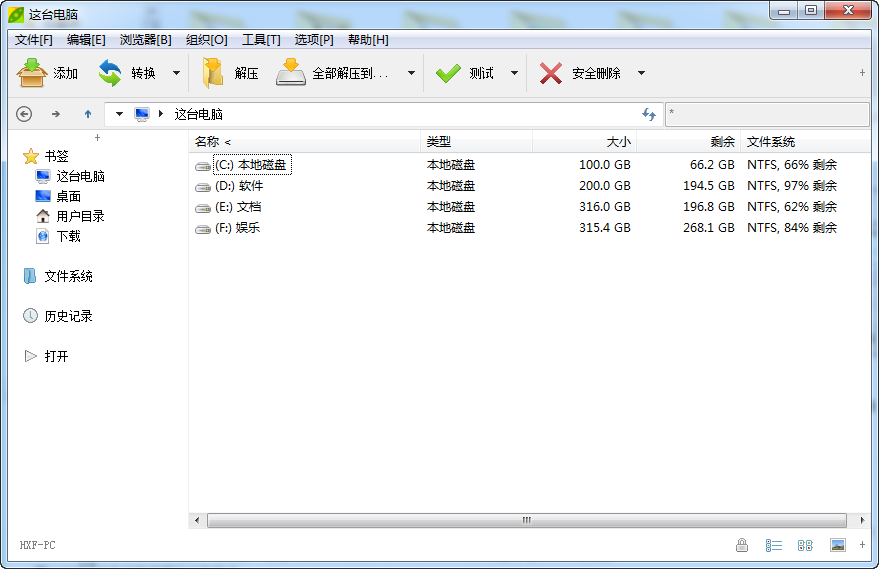Click the 全部解压到 (Extract all to) icon
This screenshot has width=879, height=569.
290,72
